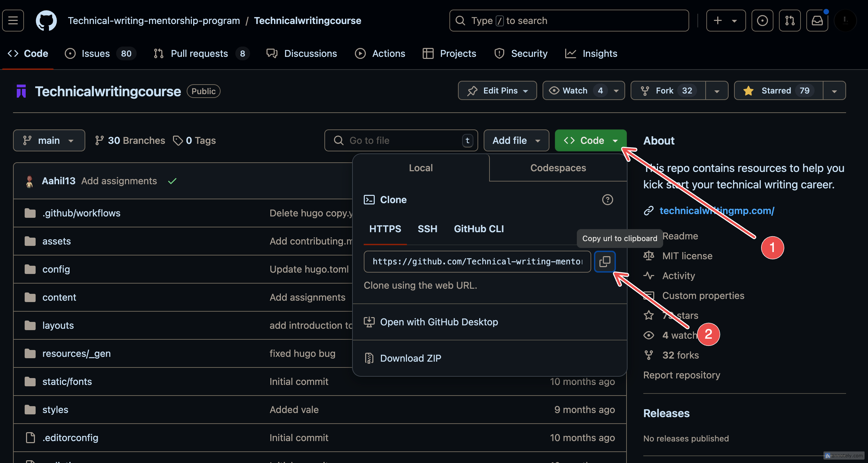Click the search magnifier icon in header

tap(460, 21)
